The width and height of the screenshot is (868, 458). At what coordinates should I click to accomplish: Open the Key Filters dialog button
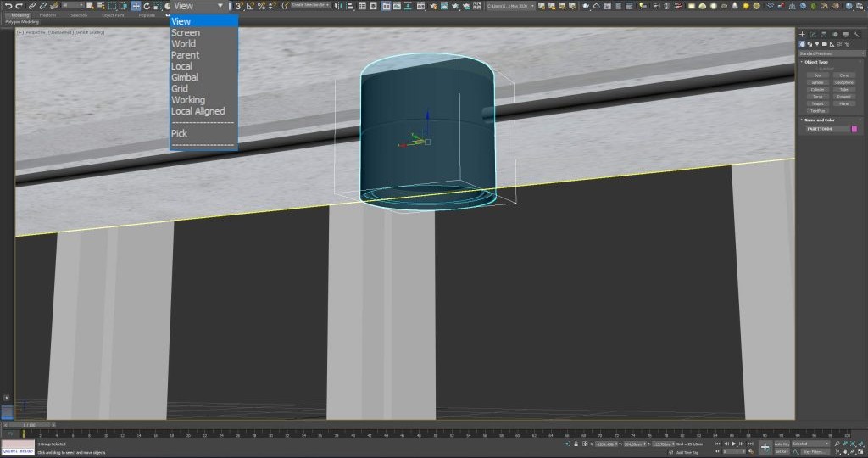[815, 451]
